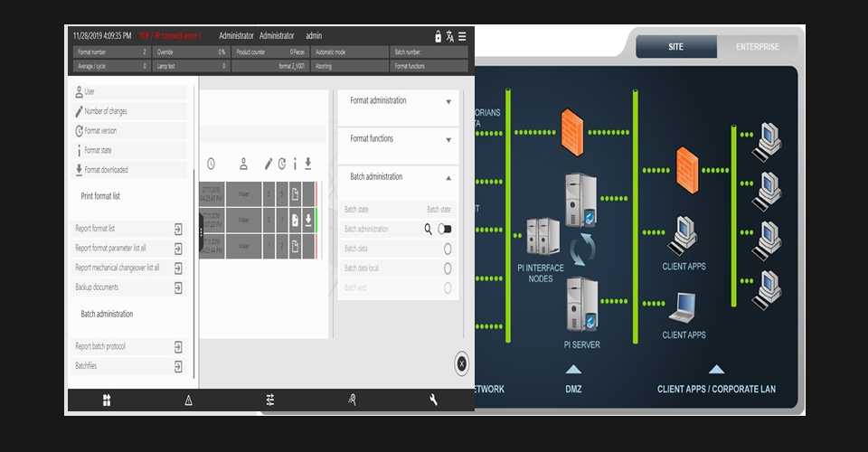Open the hamburger menu in the header
This screenshot has width=868, height=452.
click(462, 36)
